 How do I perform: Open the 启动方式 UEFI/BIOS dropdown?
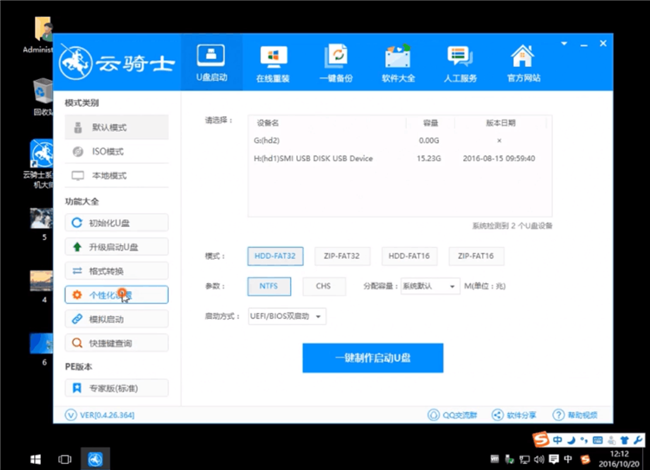coord(287,316)
